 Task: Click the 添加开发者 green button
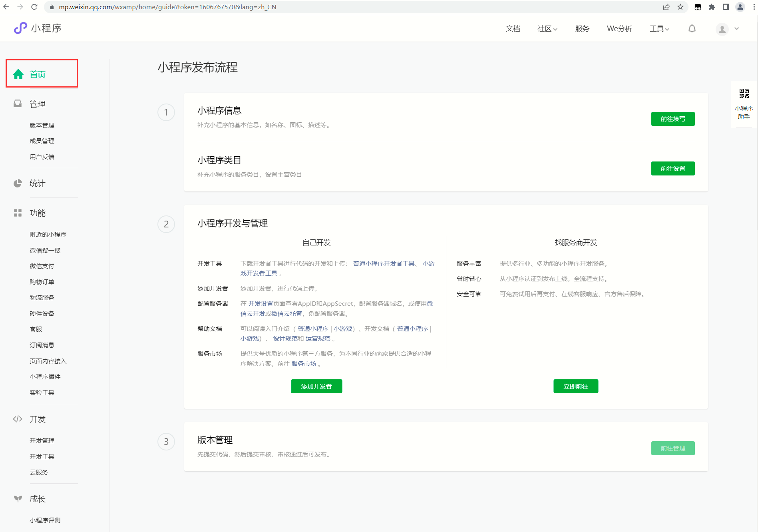point(316,386)
